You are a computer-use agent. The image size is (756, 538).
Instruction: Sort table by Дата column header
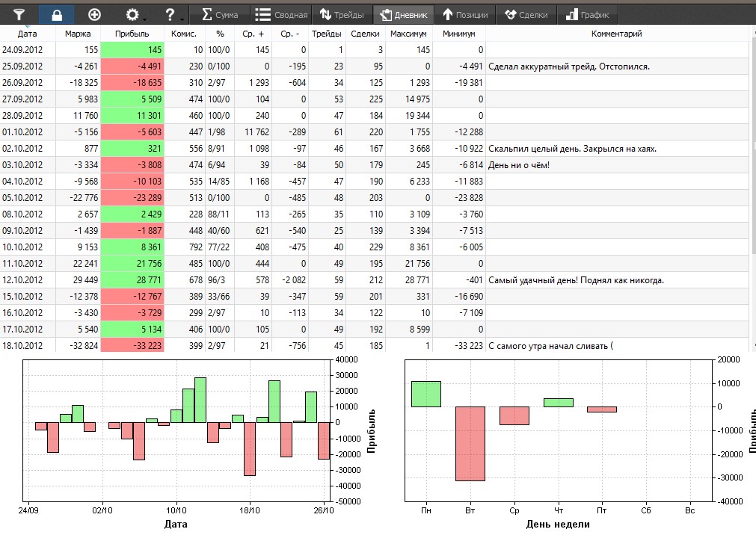point(27,34)
